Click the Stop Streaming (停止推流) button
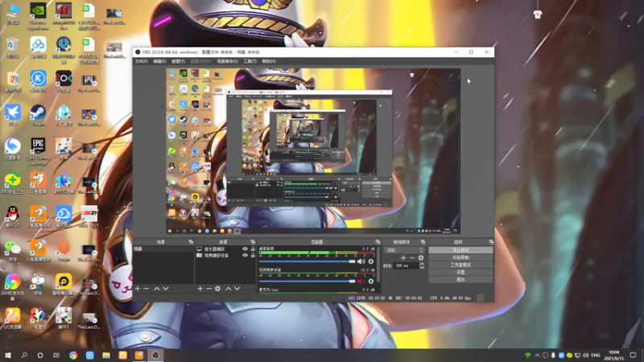This screenshot has height=362, width=644. coord(460,250)
